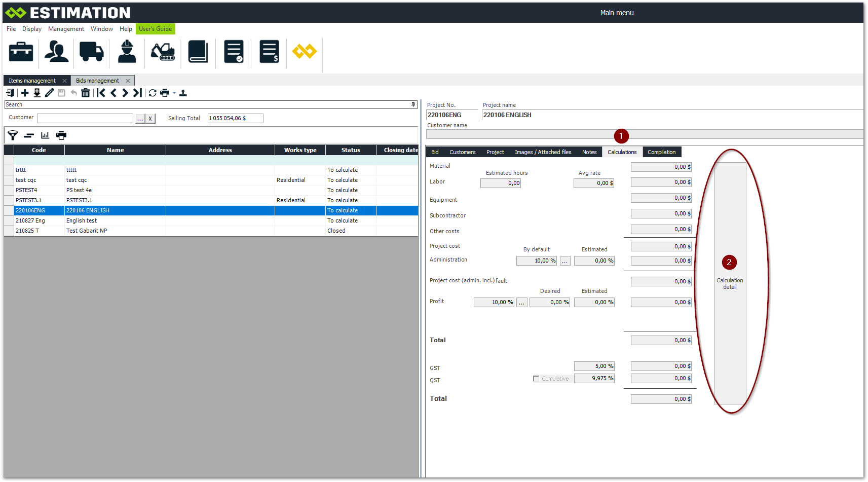The height and width of the screenshot is (482, 868).
Task: Click the pencil edit icon
Action: tap(49, 93)
